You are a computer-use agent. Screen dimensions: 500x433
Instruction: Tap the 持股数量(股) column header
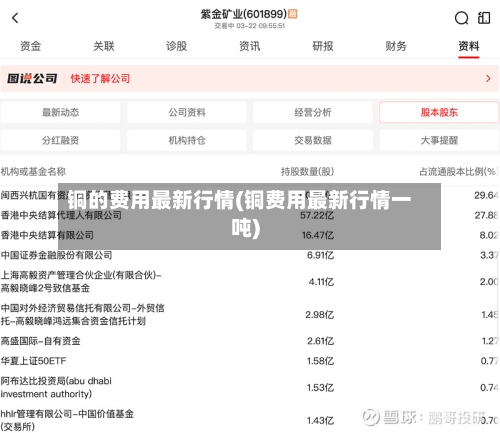click(x=307, y=172)
